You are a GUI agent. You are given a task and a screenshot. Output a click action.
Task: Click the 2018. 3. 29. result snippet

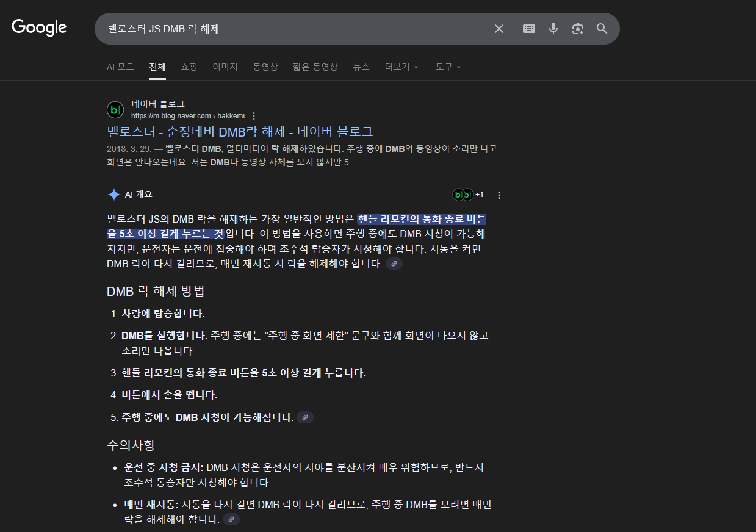[302, 156]
